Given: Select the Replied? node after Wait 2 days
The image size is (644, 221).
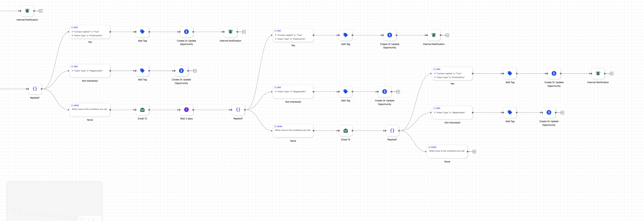Looking at the screenshot, I should (x=238, y=110).
